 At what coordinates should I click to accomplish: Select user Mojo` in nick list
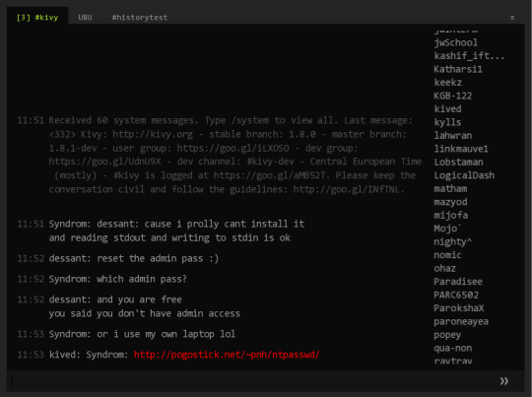click(447, 229)
